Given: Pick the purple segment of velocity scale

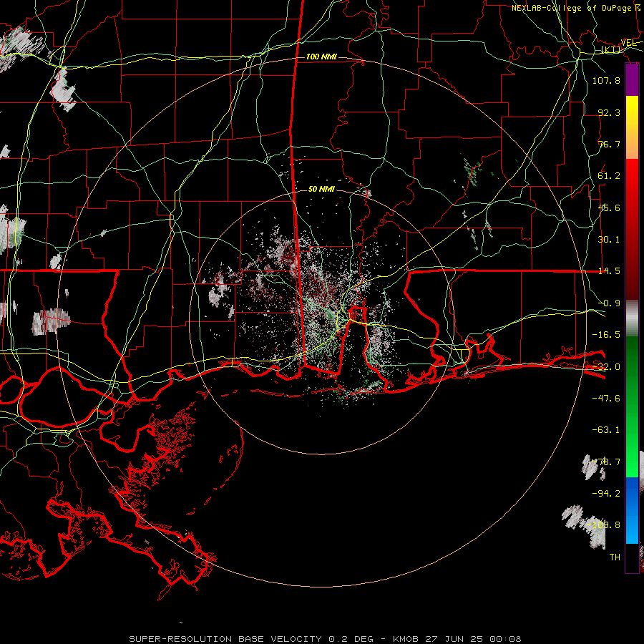Looking at the screenshot, I should (632, 80).
